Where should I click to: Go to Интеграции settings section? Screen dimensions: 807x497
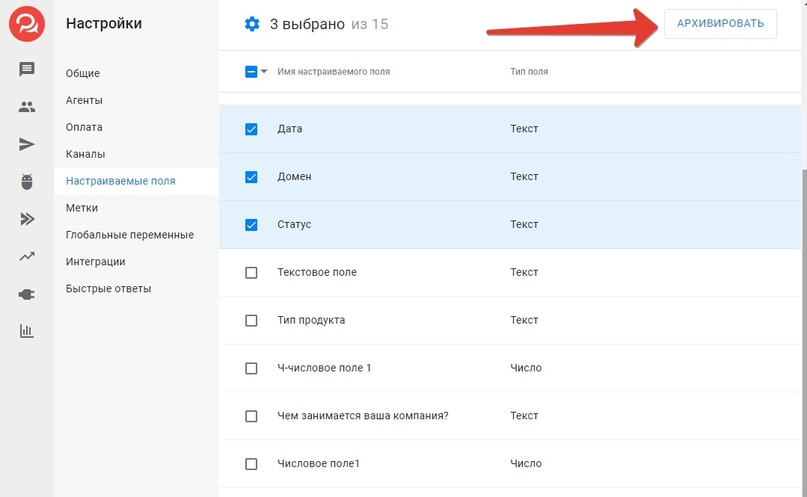[96, 262]
